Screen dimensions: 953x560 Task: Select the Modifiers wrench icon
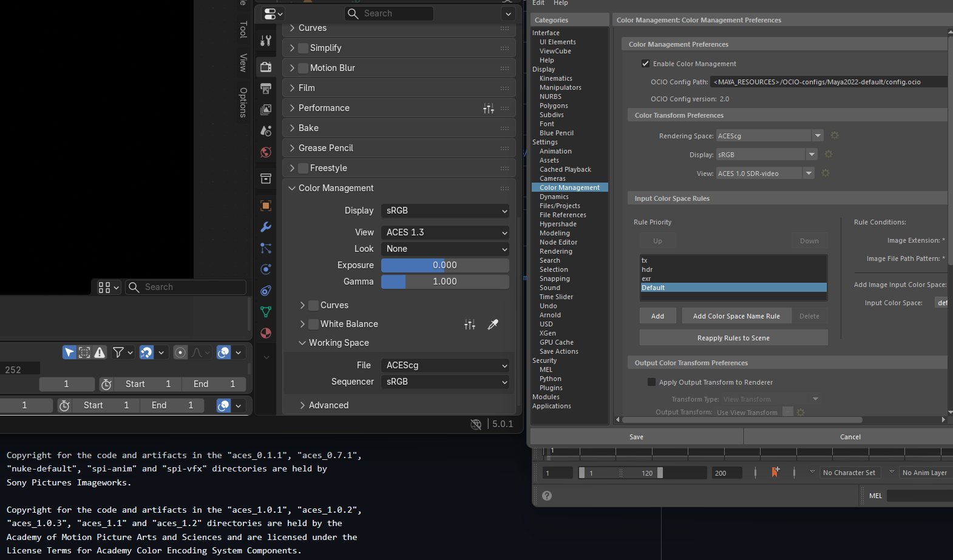pyautogui.click(x=266, y=227)
